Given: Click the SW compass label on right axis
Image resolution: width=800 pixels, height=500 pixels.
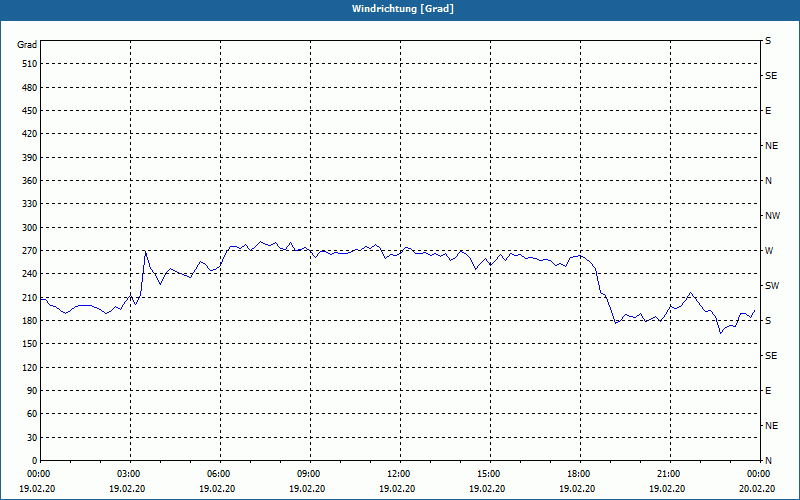Looking at the screenshot, I should click(772, 286).
